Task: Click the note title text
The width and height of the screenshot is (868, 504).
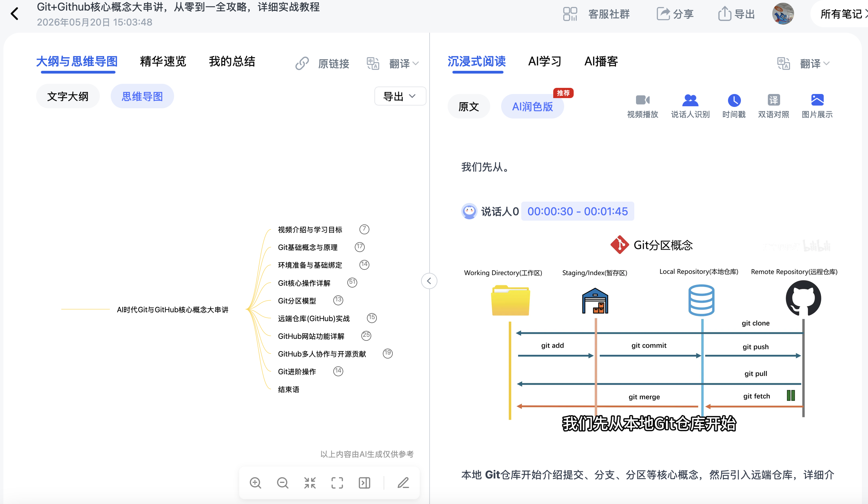Action: click(179, 7)
